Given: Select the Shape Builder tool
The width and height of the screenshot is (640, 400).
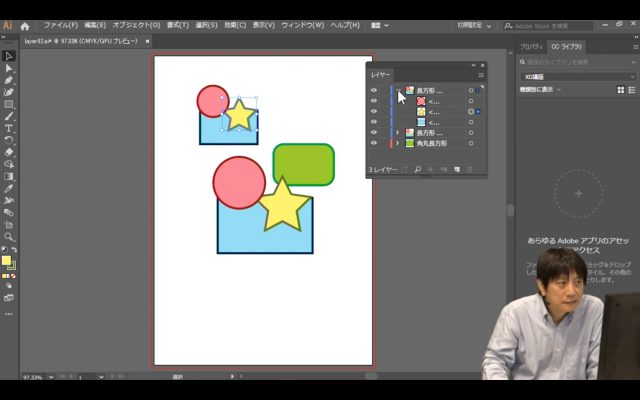Looking at the screenshot, I should [9, 164].
